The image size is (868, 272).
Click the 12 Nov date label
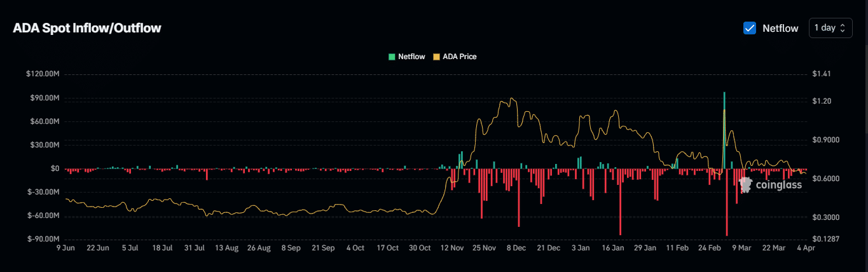453,248
